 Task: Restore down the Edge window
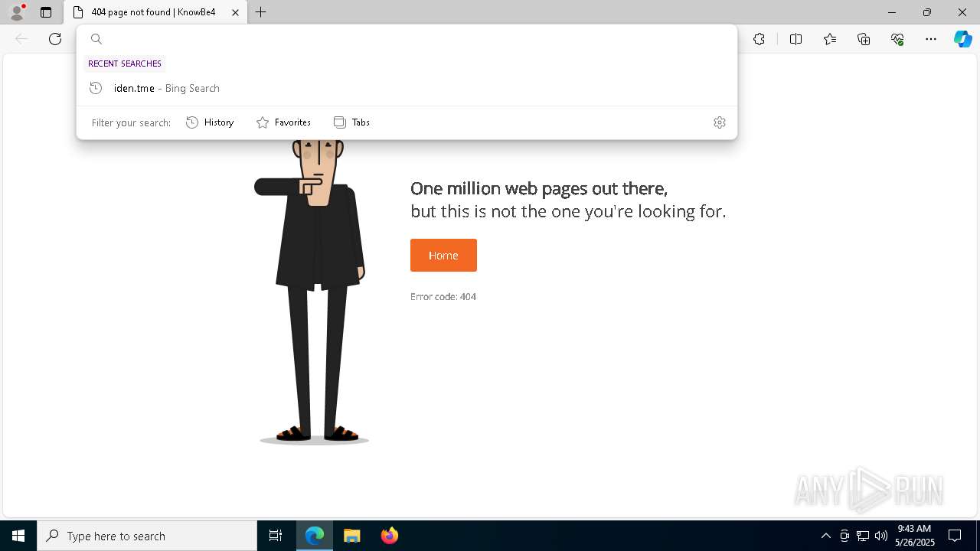927,12
